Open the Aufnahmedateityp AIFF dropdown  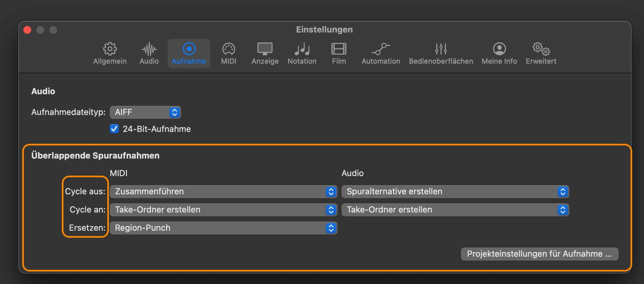pos(145,112)
